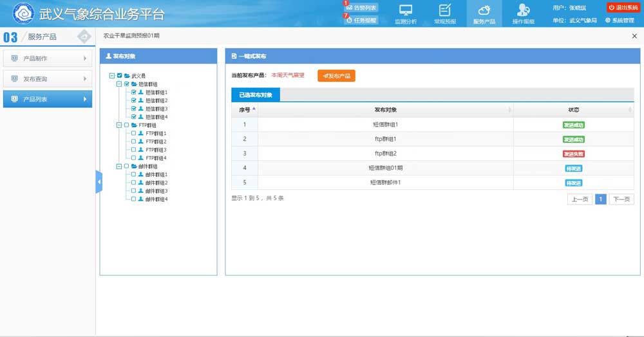Collapse the 短信群组 tree node
This screenshot has height=337, width=644.
click(119, 84)
